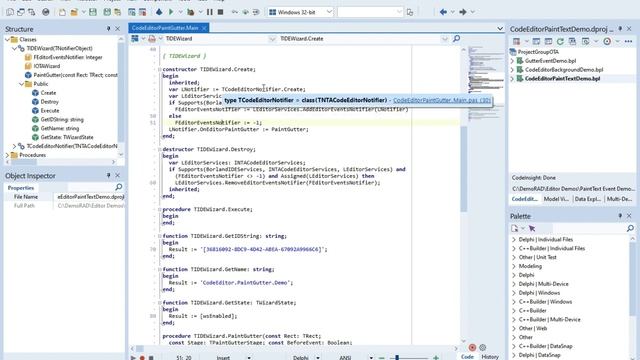Expand GutterEventDemo.bpl project
The image size is (640, 360).
click(512, 61)
